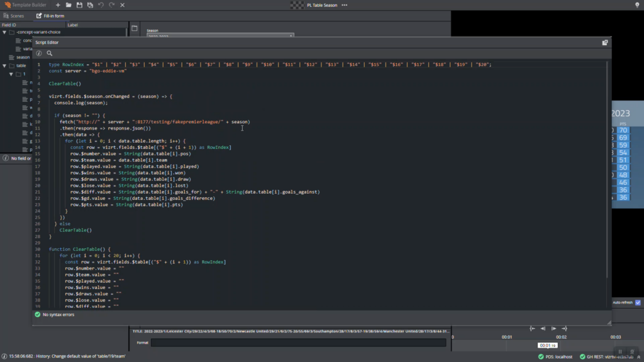The width and height of the screenshot is (644, 362).
Task: Click the Save As toolbar icon
Action: pos(89,4)
